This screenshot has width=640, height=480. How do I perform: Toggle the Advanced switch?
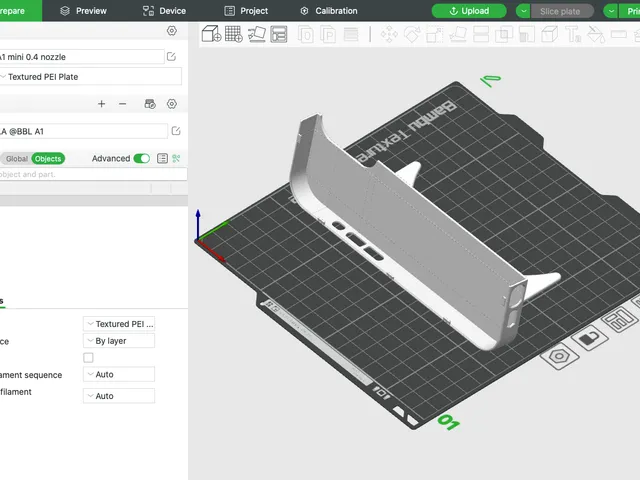coord(142,158)
